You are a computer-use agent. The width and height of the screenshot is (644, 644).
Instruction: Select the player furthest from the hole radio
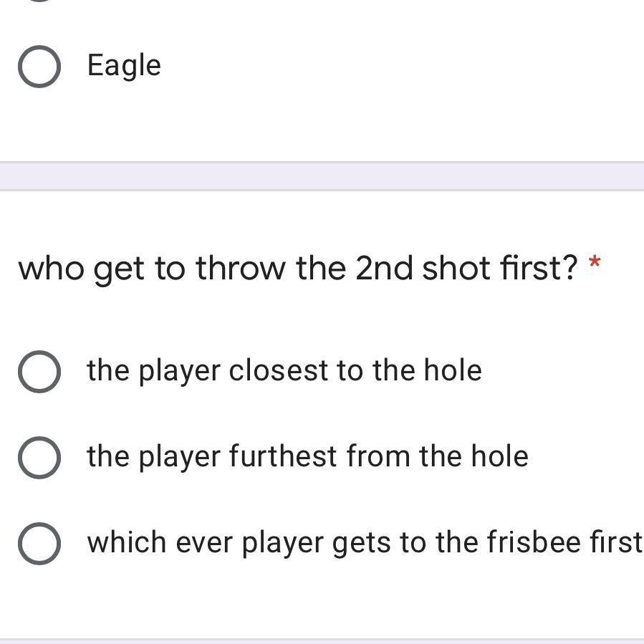click(39, 457)
